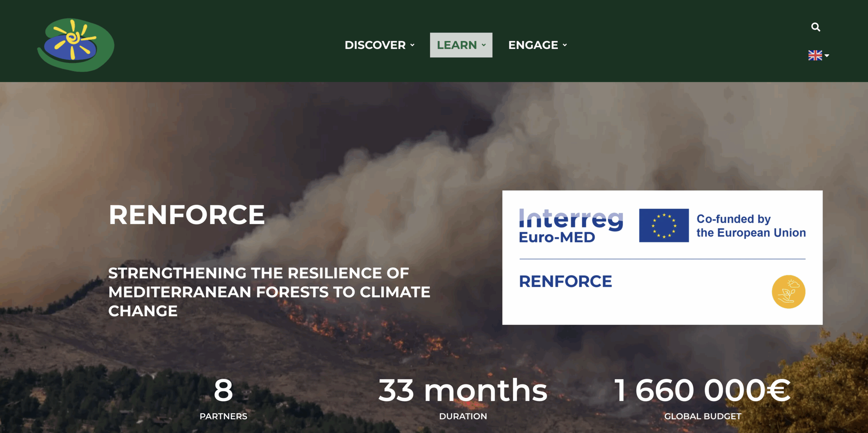Click the Strengthening the resilience subtitle
This screenshot has width=868, height=433.
[269, 292]
